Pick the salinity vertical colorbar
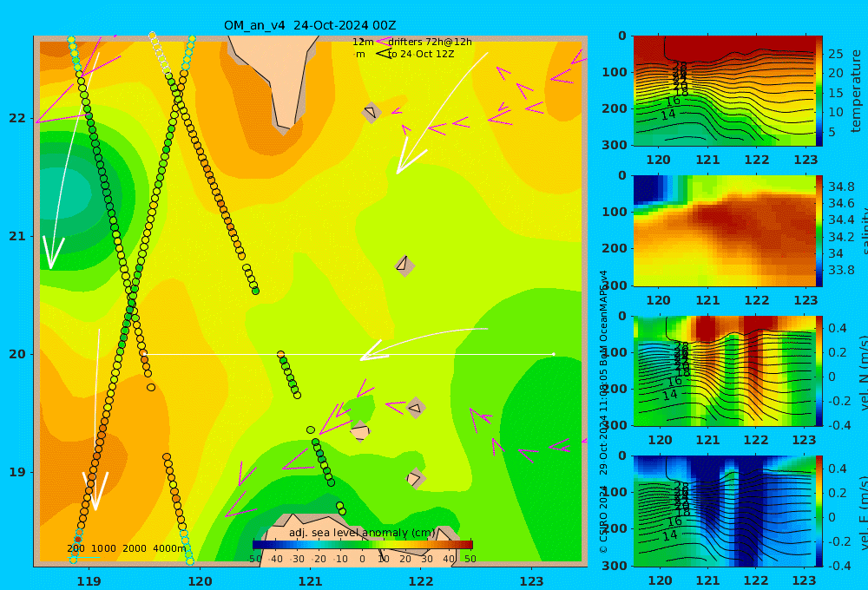This screenshot has height=590, width=868. click(819, 231)
